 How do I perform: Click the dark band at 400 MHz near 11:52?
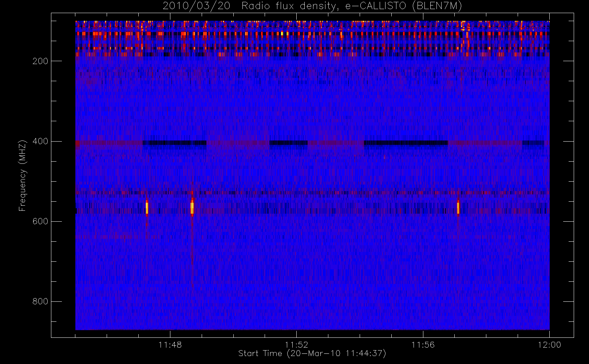(288, 143)
